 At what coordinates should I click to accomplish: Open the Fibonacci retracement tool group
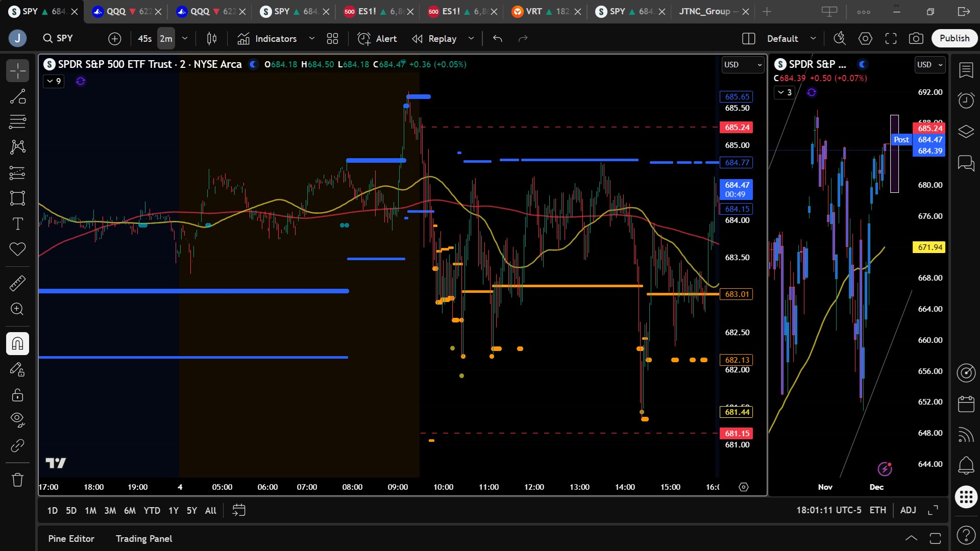[17, 122]
